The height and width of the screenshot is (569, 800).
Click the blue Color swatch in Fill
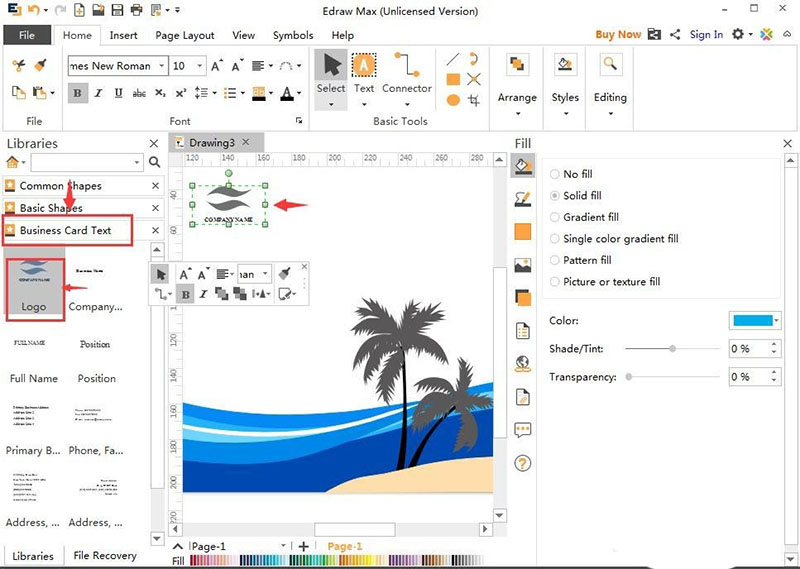tap(752, 320)
